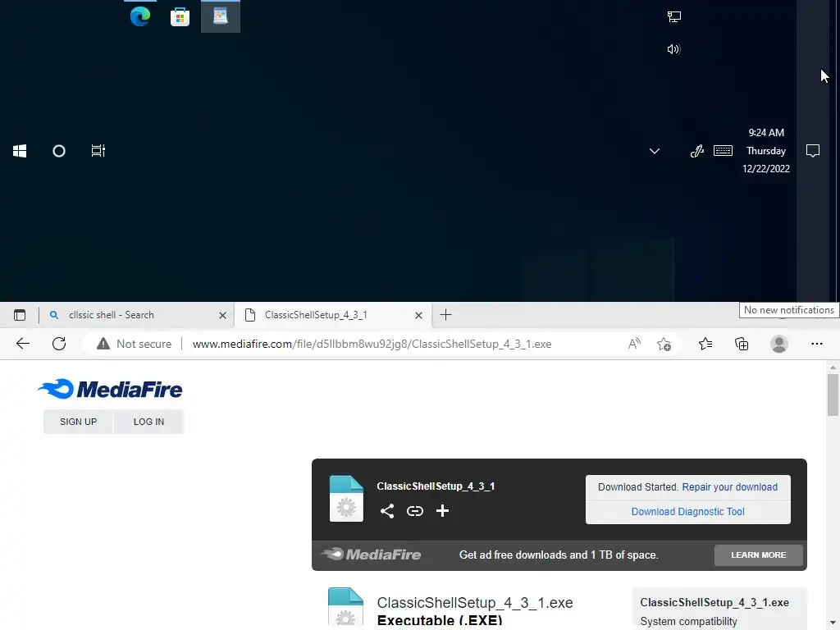Close the 'cllssic shell - Search' tab
This screenshot has height=630, width=840.
223,316
